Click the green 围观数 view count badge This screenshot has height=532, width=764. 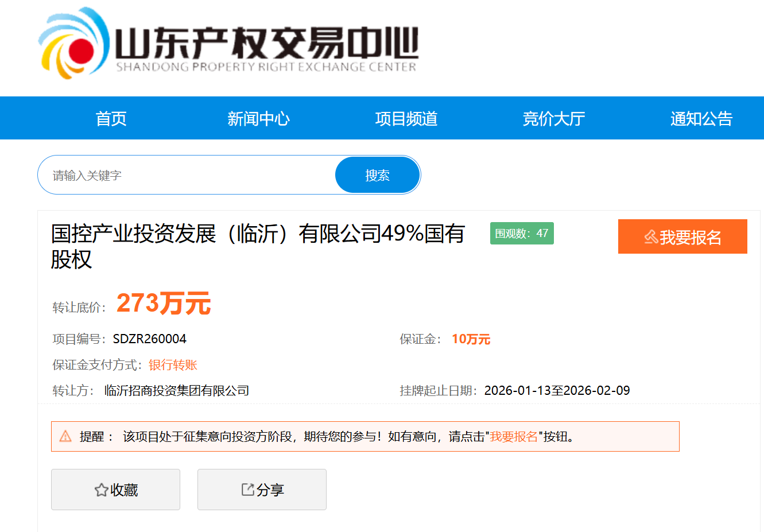[522, 234]
